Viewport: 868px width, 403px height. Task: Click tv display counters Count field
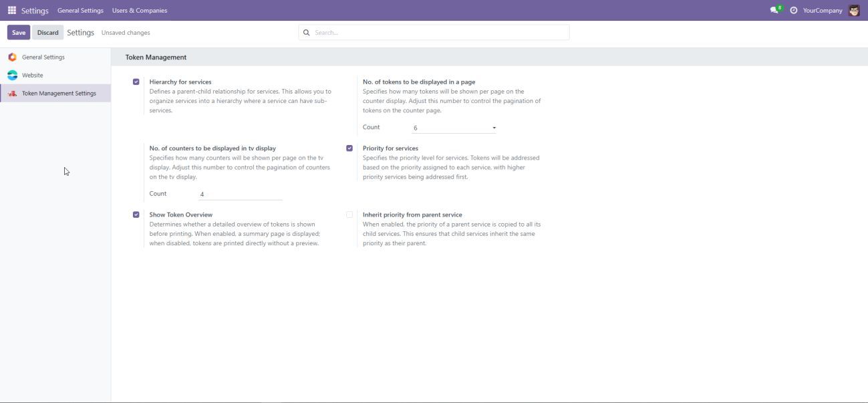(x=240, y=194)
